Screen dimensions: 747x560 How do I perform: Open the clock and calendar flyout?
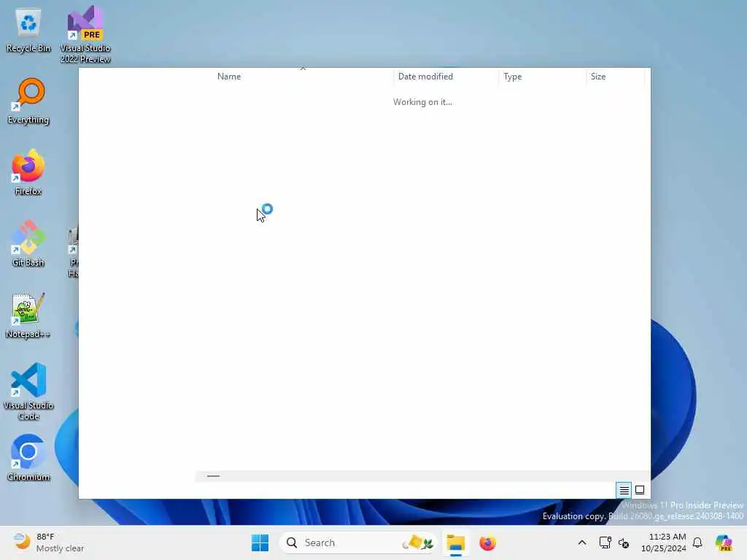664,542
